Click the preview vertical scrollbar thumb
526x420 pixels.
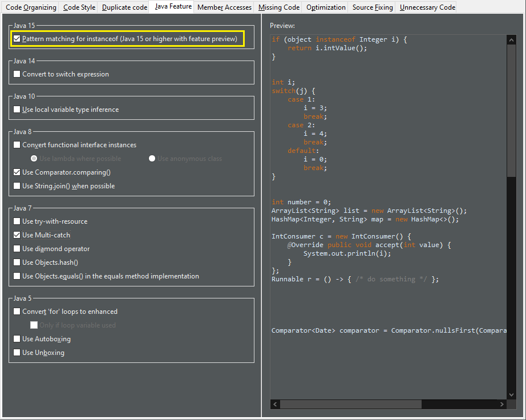tap(511, 111)
